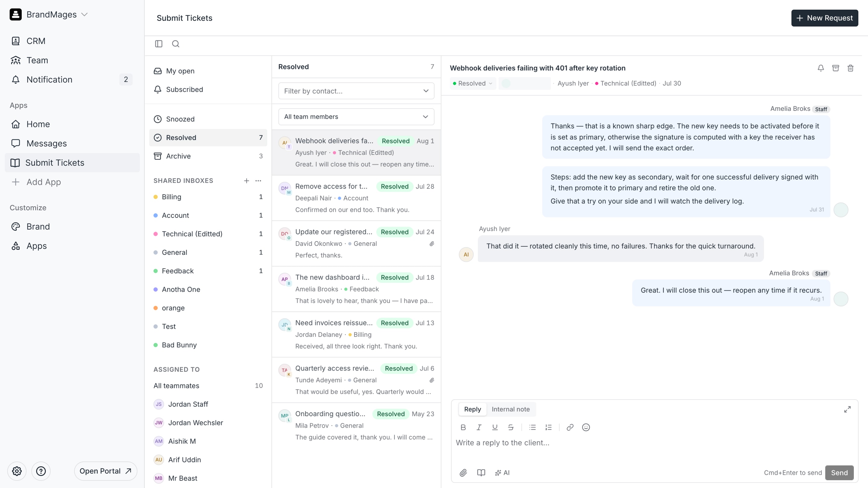Open ticket search magnifier icon

(175, 44)
